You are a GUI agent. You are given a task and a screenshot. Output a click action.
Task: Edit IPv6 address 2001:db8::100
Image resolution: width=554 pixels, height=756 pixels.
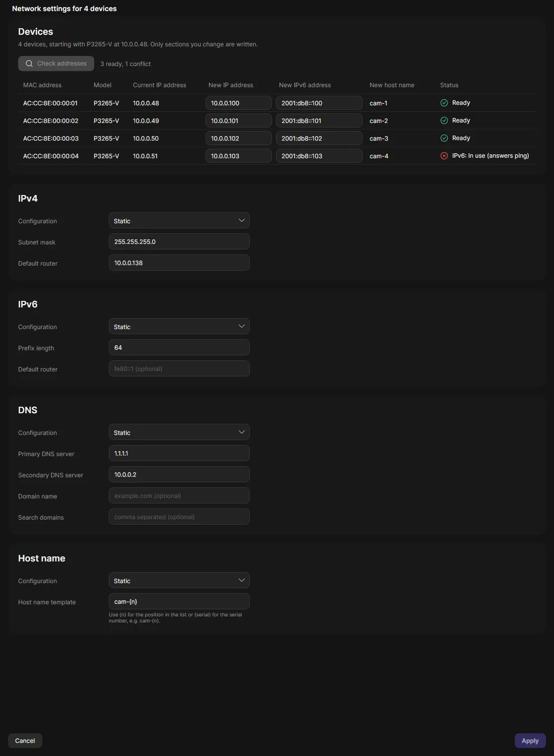click(x=319, y=103)
